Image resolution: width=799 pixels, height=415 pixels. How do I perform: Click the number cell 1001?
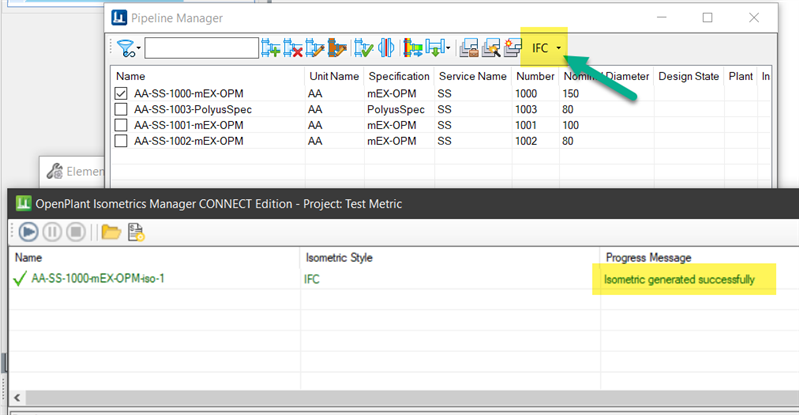(x=526, y=125)
